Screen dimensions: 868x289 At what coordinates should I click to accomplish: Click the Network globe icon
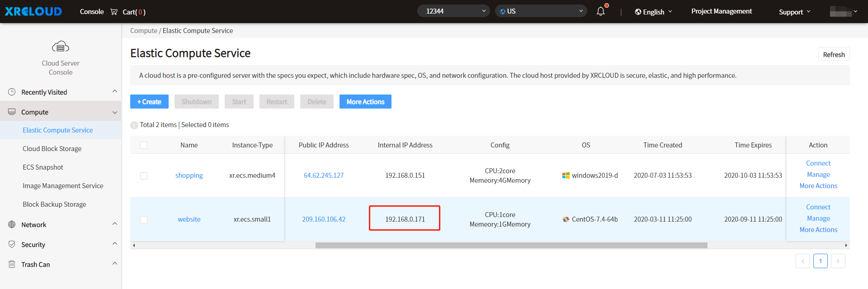tap(12, 224)
